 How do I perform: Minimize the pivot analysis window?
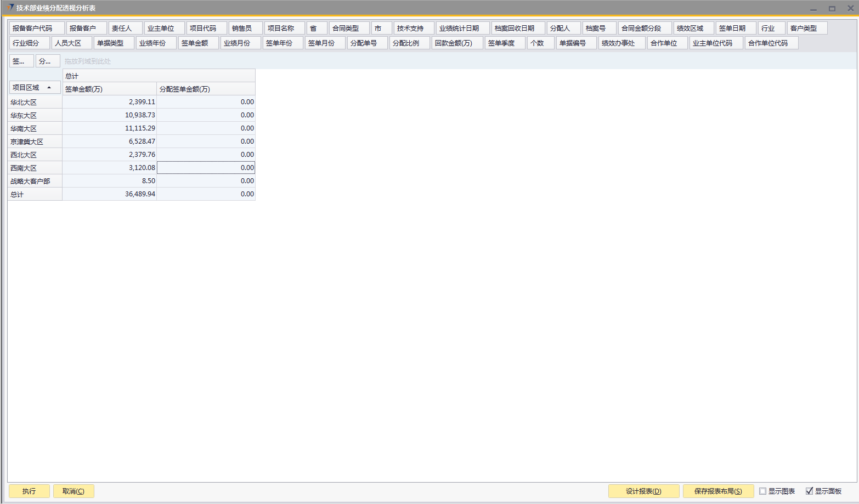813,8
